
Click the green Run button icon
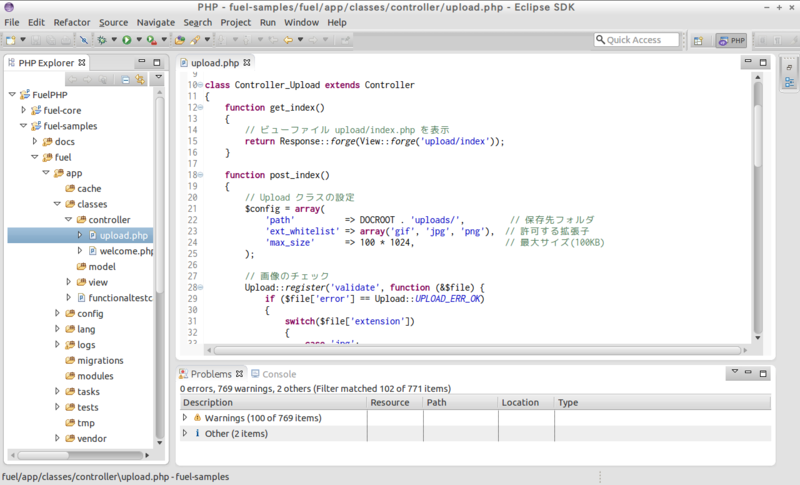tap(127, 40)
